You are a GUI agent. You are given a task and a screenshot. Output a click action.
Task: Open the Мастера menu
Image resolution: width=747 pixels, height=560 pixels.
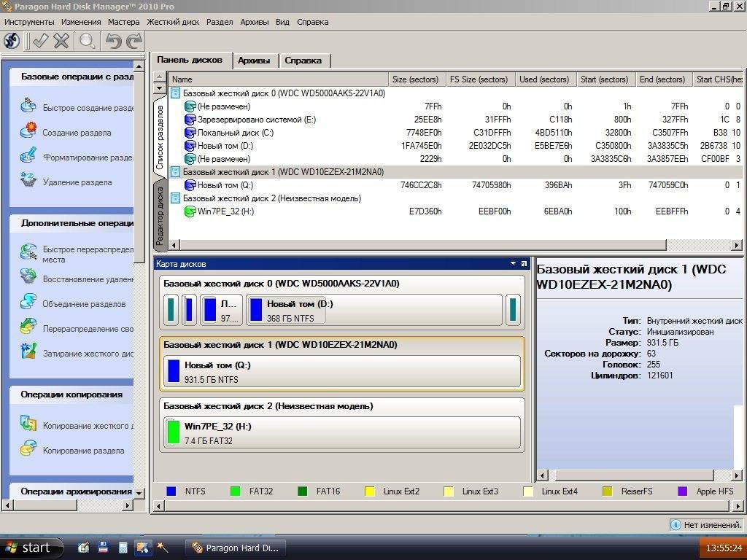123,22
